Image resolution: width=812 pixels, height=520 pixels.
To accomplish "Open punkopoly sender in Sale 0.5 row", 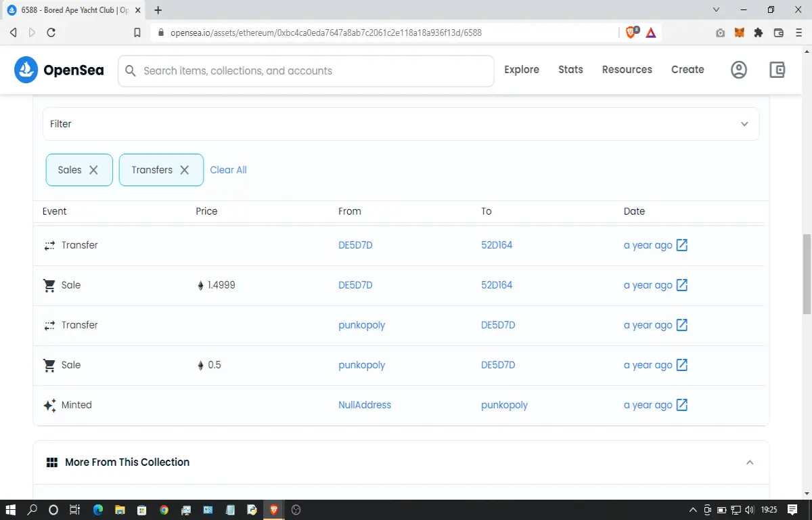I will (361, 365).
